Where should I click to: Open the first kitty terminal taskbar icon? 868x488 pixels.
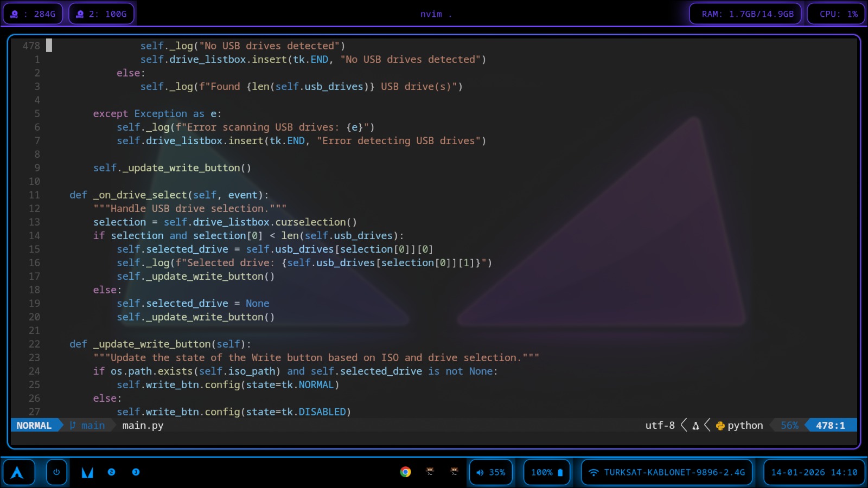[x=430, y=472]
